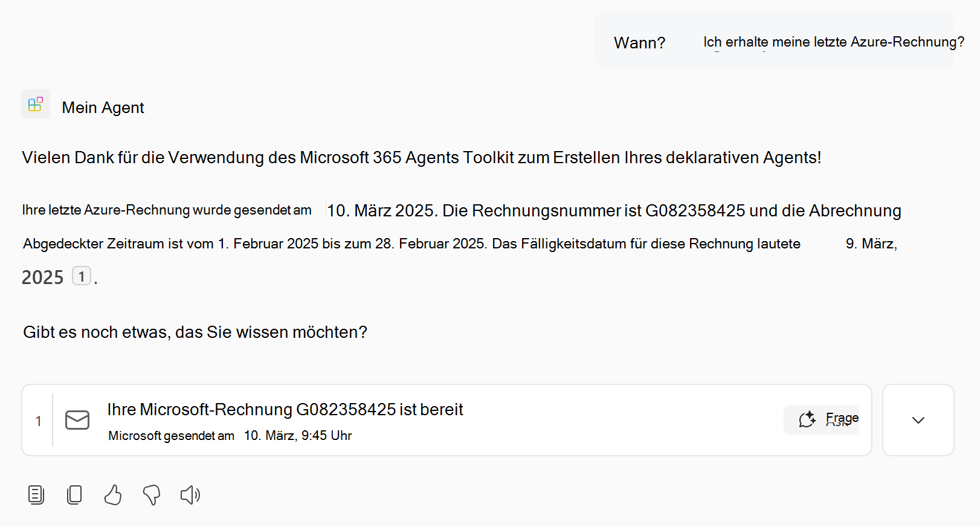980x527 pixels.
Task: Click the sparkle chat icon beside Frage
Action: [807, 418]
